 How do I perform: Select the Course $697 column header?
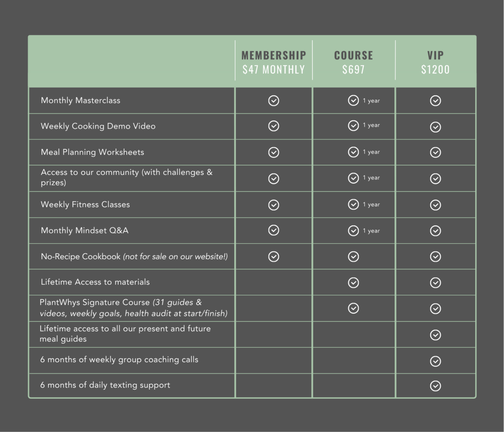click(354, 62)
